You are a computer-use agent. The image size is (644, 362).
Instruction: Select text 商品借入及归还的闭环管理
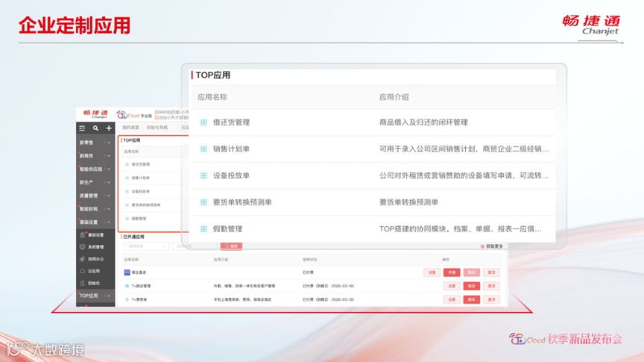coord(423,122)
